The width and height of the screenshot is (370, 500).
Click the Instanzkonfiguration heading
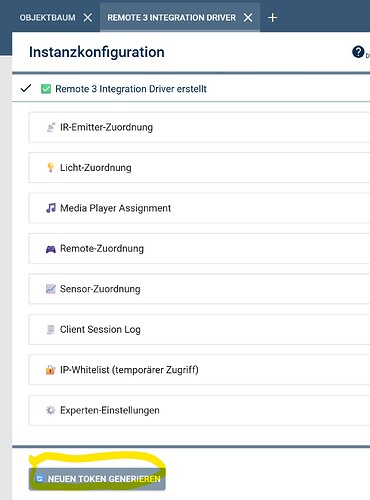(97, 52)
